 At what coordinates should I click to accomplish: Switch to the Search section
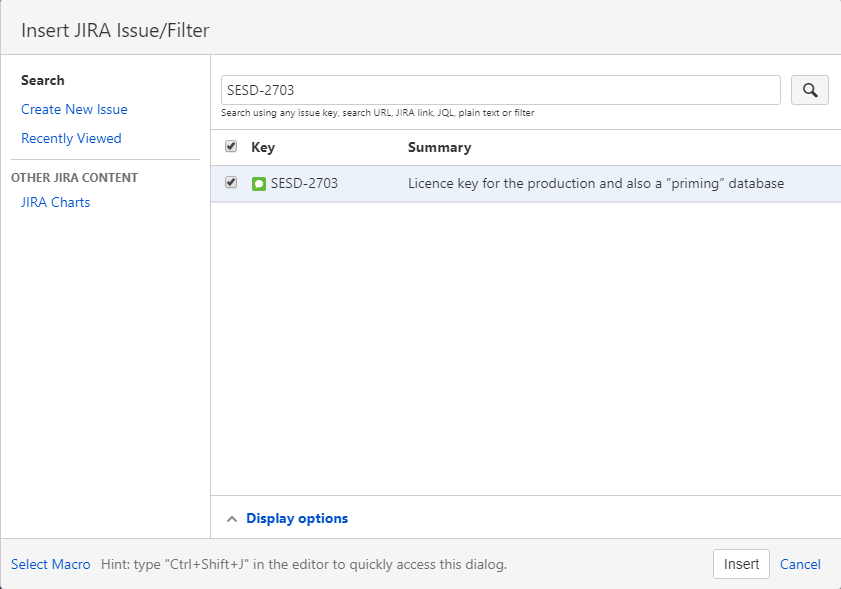point(43,80)
